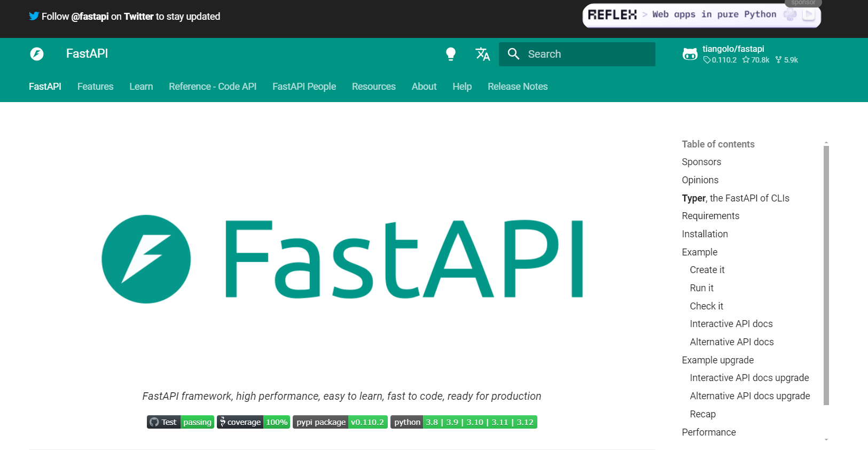Click the REFLEX sponsor banner

[701, 15]
